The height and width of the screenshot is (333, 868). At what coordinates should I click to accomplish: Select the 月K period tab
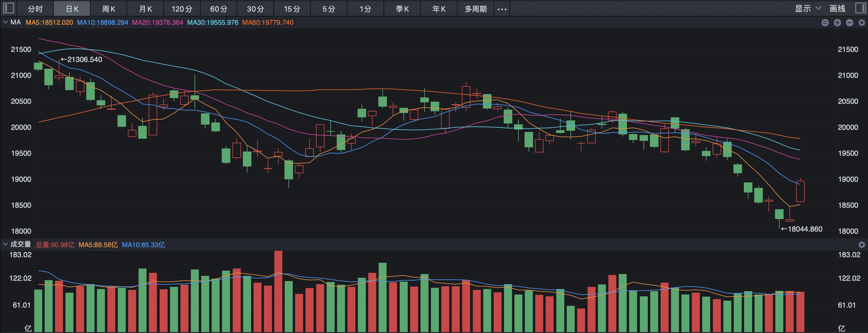coord(145,9)
